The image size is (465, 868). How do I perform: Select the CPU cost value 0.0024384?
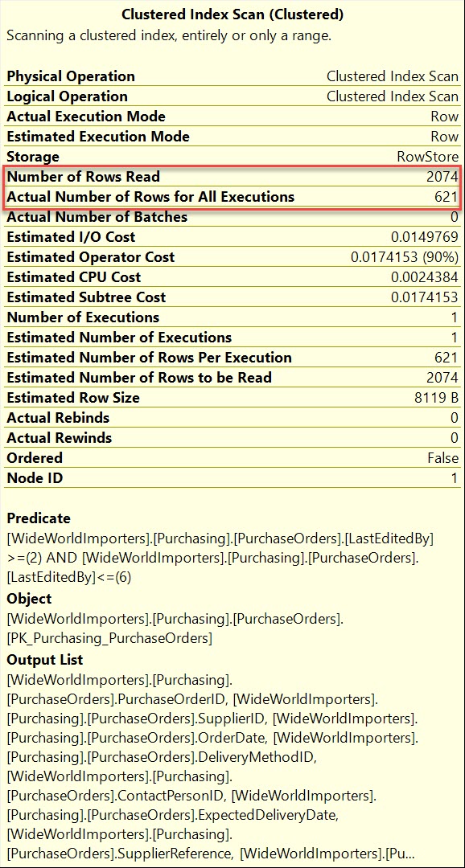[x=425, y=276]
